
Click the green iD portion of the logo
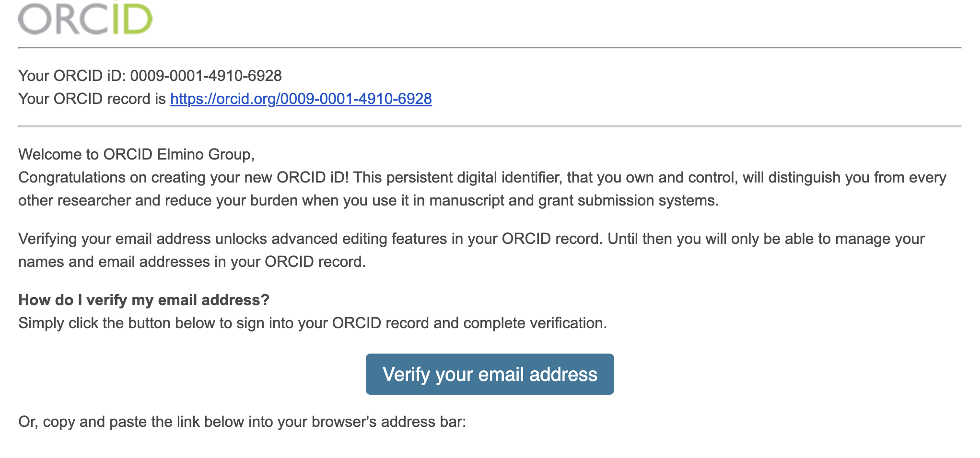click(132, 20)
